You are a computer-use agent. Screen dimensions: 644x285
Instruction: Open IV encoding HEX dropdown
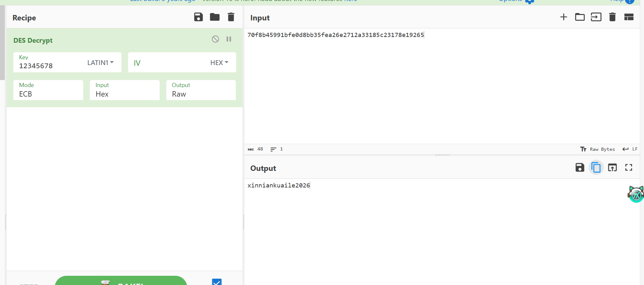(x=219, y=63)
